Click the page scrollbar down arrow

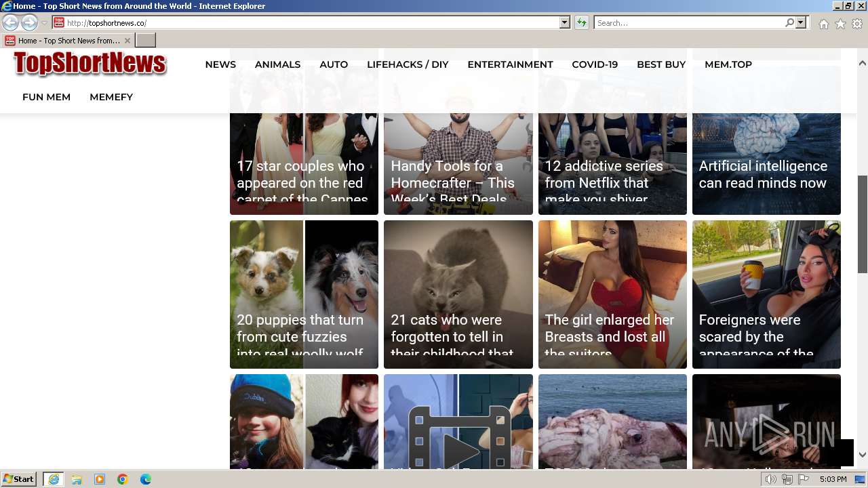click(x=862, y=455)
